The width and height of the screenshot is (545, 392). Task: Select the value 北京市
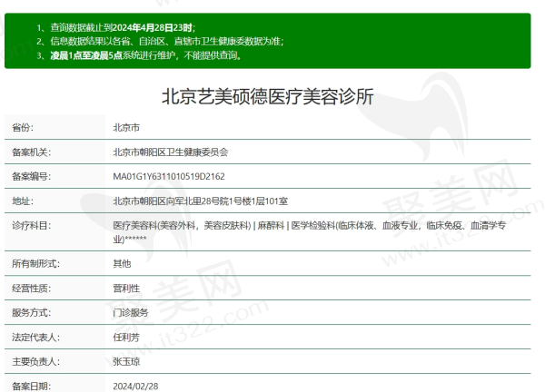coord(126,127)
